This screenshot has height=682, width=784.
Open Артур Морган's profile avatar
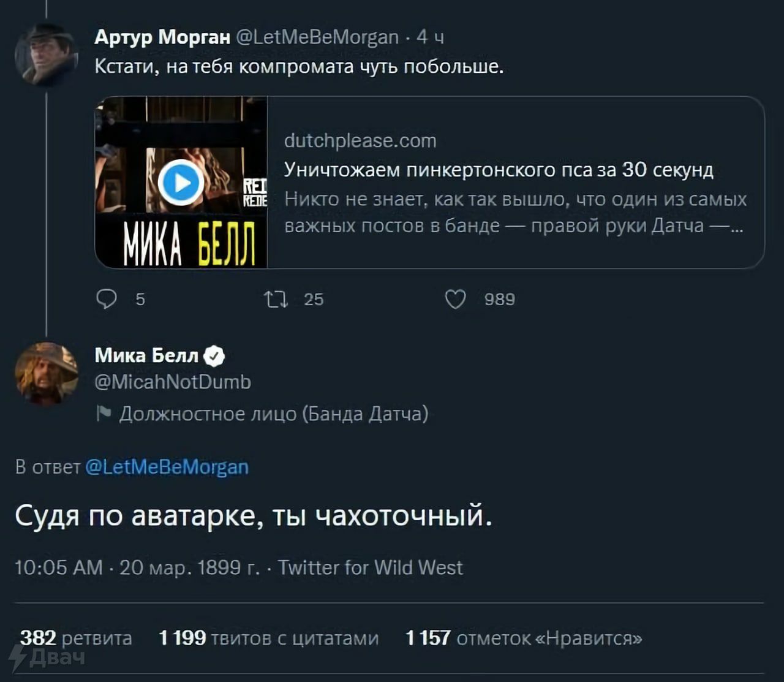[x=46, y=54]
